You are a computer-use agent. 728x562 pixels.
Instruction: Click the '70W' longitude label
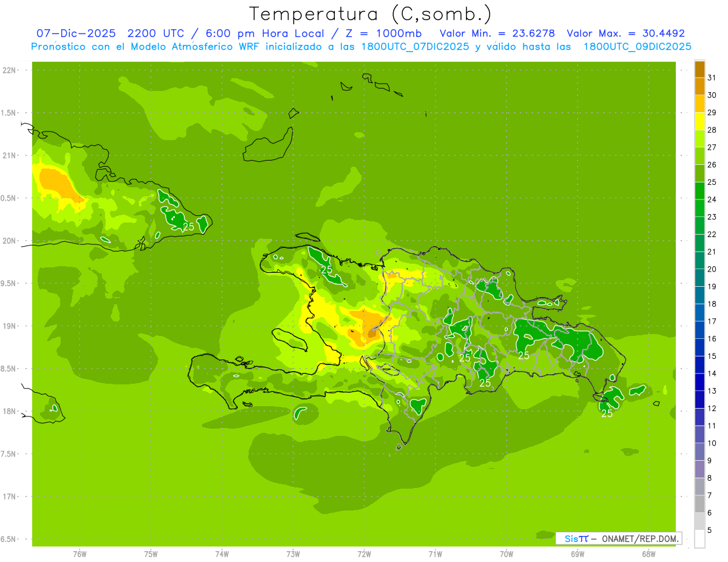[x=507, y=554]
